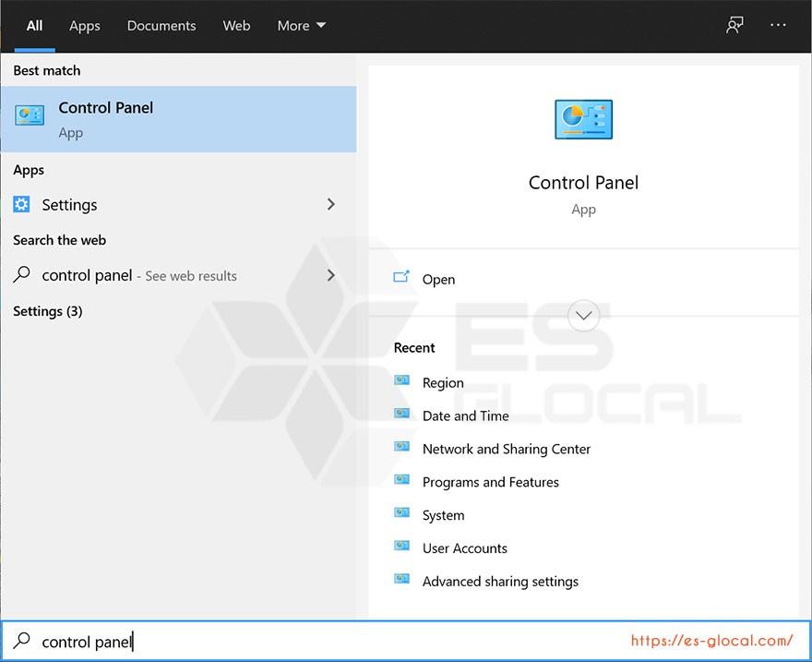Viewport: 812px width, 662px height.
Task: Click the feedback person icon in header
Action: (734, 25)
